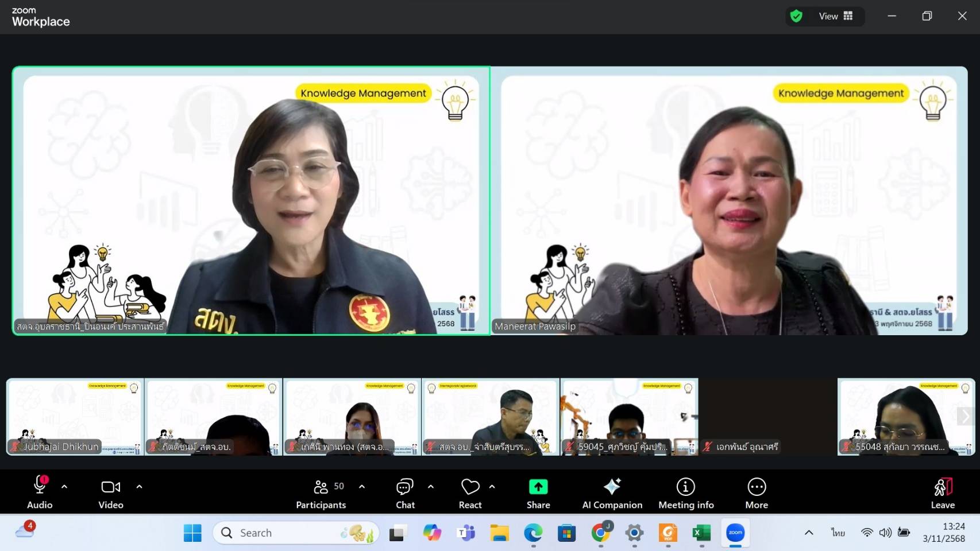The height and width of the screenshot is (551, 980).
Task: Expand video settings arrow beside Video
Action: tap(139, 487)
